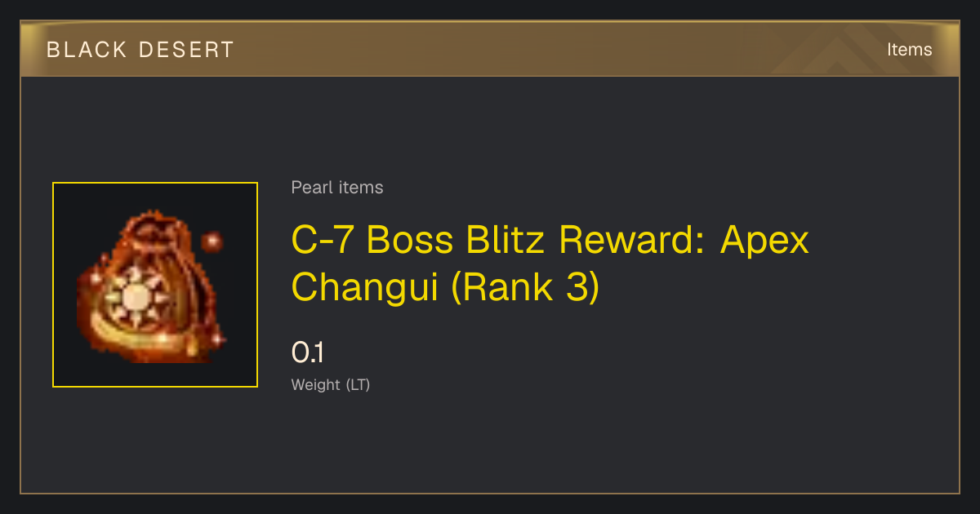This screenshot has width=980, height=514.
Task: Click the word Apex in the title
Action: point(764,240)
